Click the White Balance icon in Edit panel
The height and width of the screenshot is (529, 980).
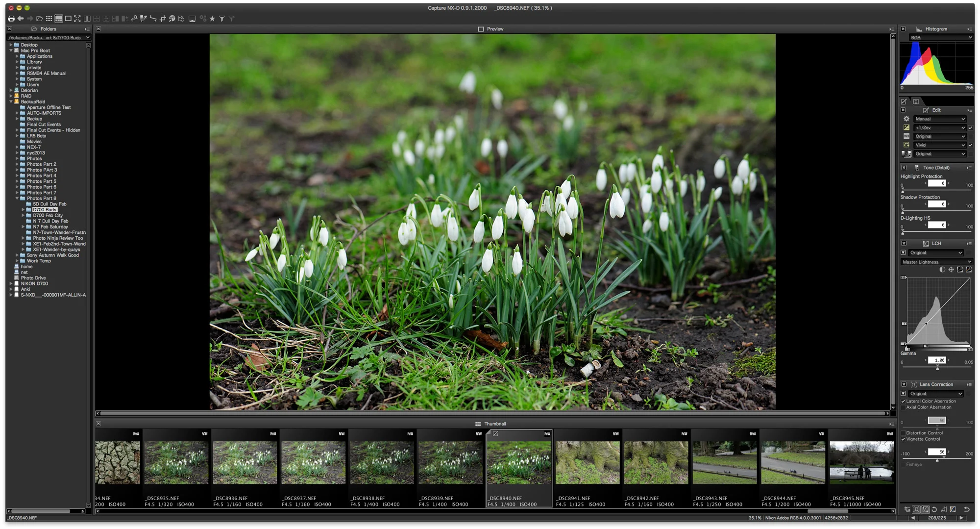906,136
